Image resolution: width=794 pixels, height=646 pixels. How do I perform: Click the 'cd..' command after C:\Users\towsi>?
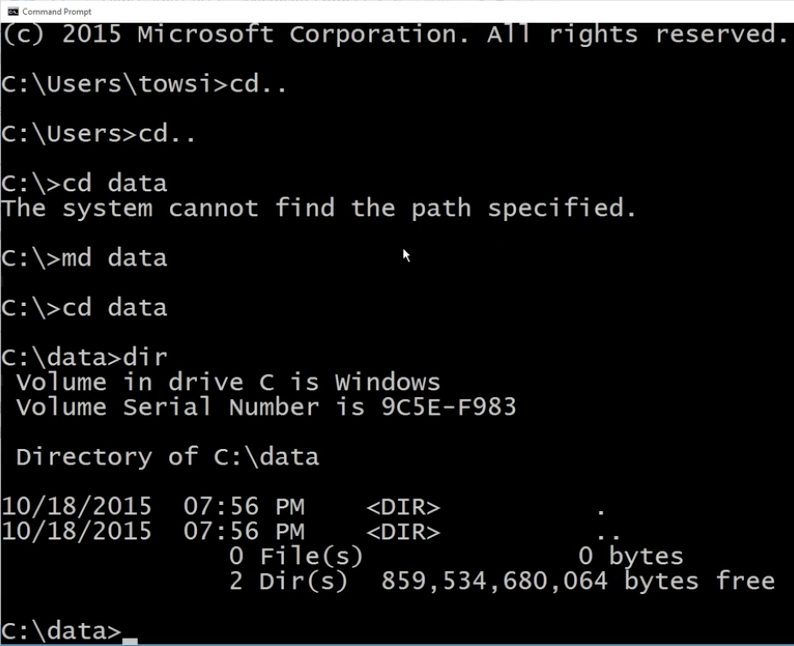tap(258, 84)
